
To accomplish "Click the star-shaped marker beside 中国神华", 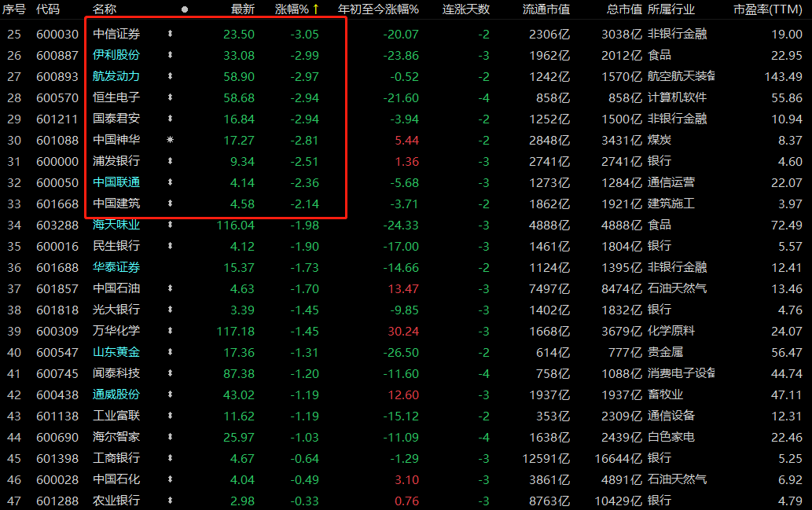I will pyautogui.click(x=170, y=140).
